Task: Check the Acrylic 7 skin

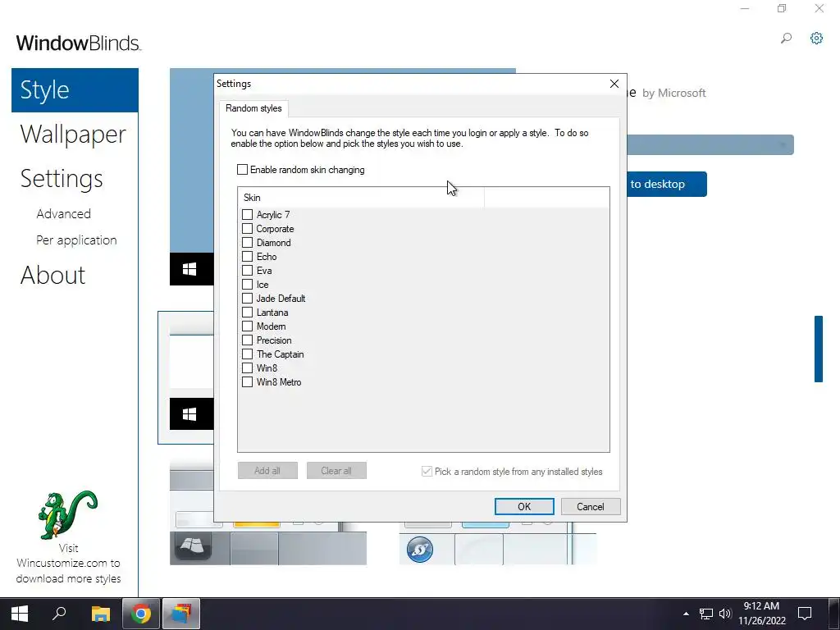Action: click(247, 215)
